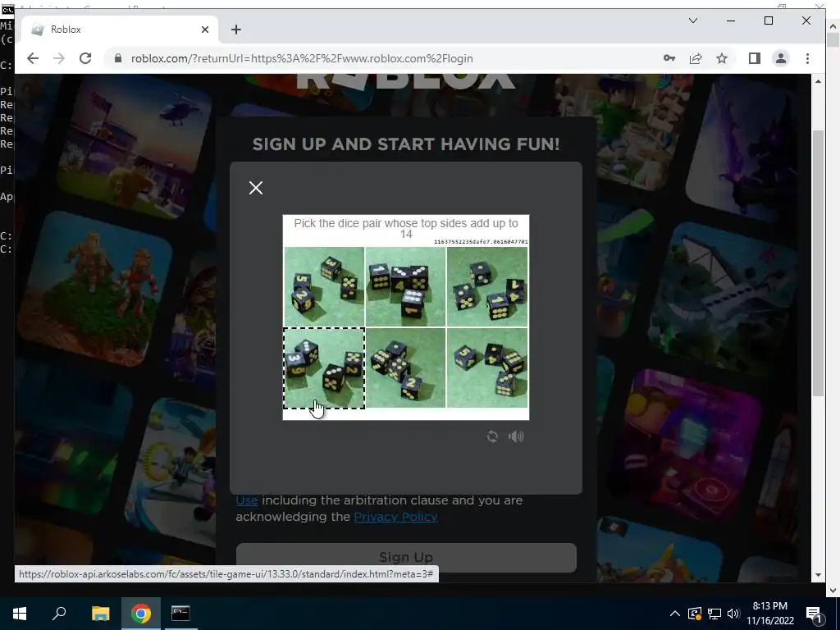840x630 pixels.
Task: Open the saved passwords key icon
Action: tap(669, 58)
